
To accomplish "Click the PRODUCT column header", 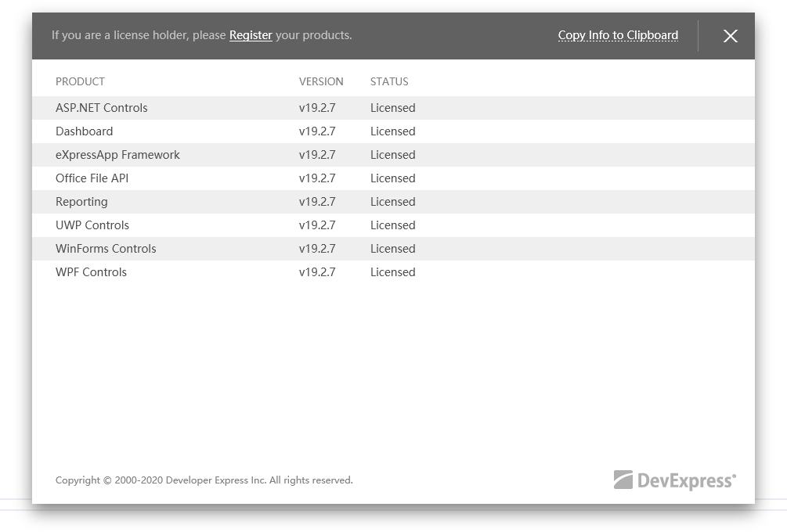I will 80,81.
